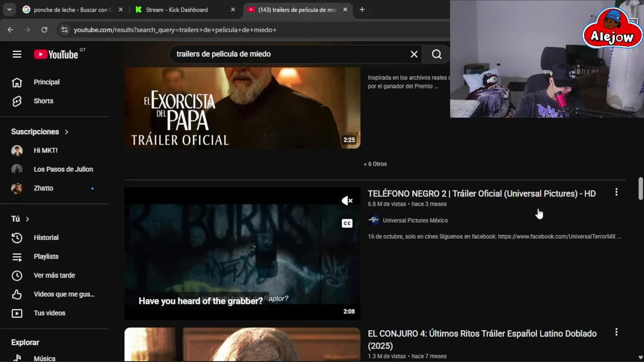Screen dimensions: 644x362
Task: Open the YouTube hamburger guide menu
Action: (x=17, y=54)
